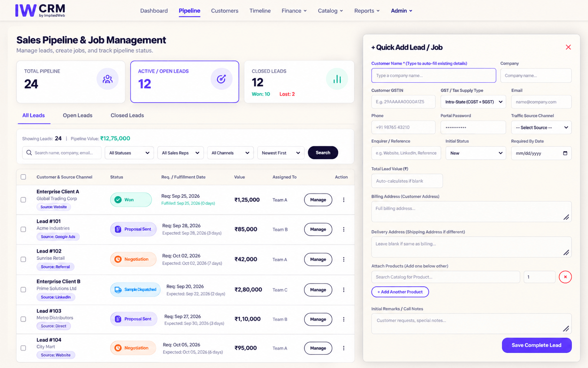Image resolution: width=588 pixels, height=368 pixels.
Task: Click the Closed Leads bar chart icon
Action: point(337,79)
